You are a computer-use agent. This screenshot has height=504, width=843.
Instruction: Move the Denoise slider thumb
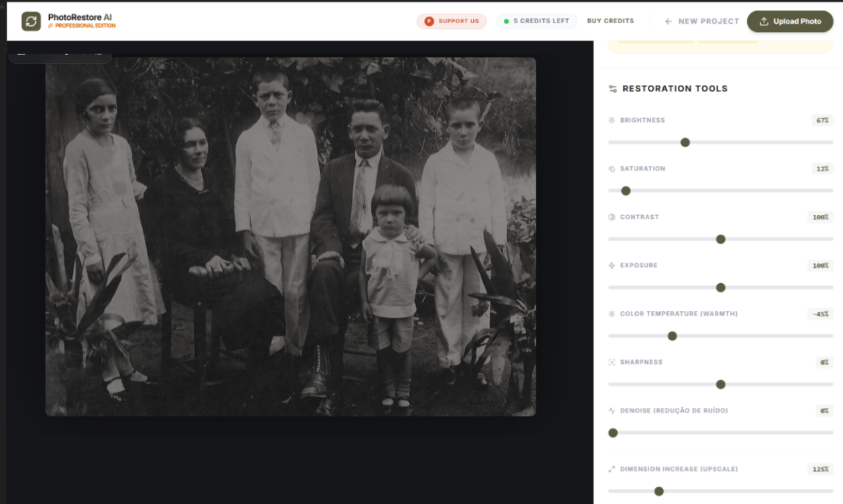[x=613, y=432]
